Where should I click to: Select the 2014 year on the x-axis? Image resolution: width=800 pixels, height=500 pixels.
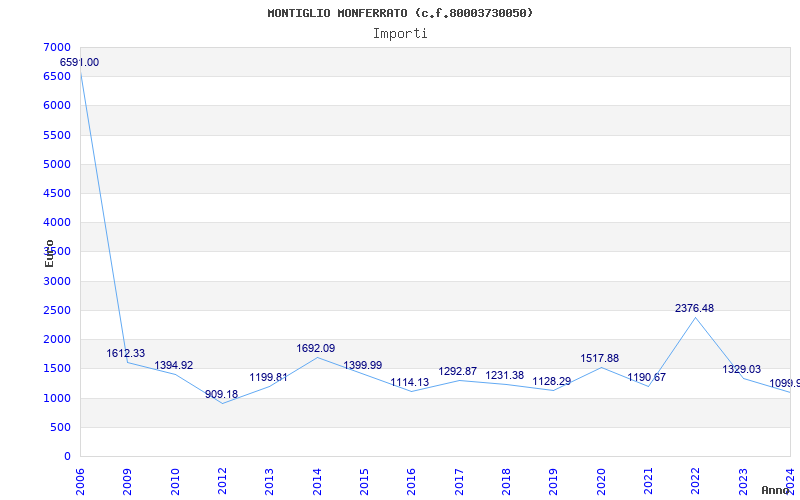317,478
